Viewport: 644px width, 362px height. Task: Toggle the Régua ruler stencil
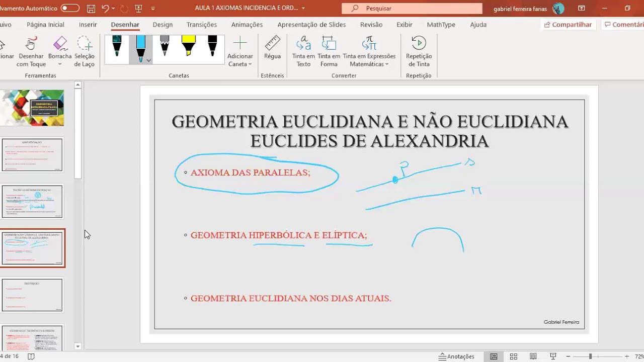click(x=272, y=48)
